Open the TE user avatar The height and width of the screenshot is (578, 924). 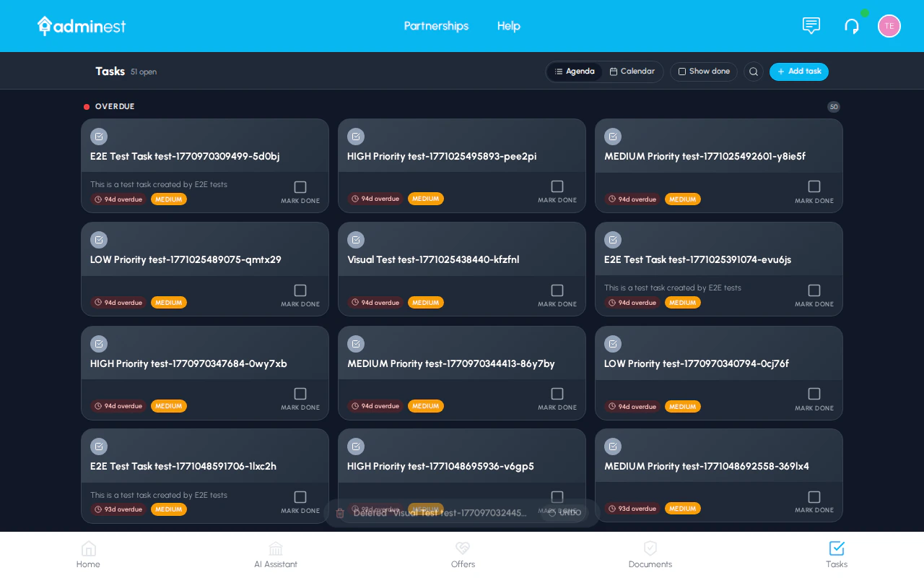click(889, 26)
